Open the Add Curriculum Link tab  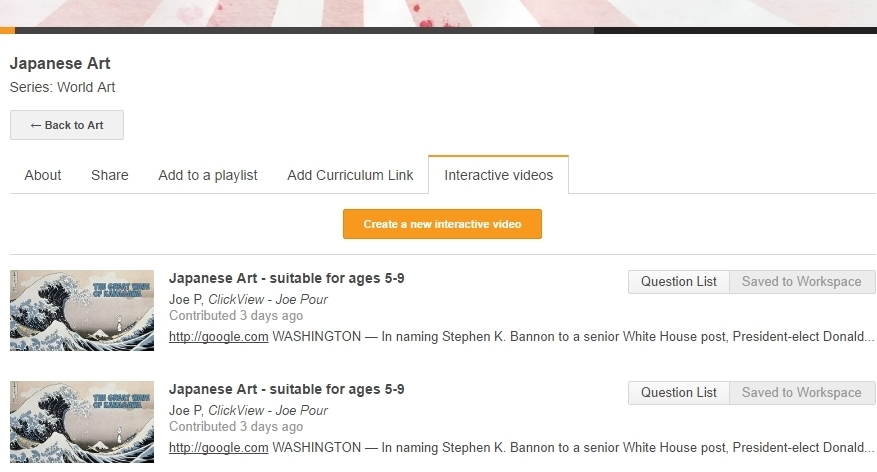coord(350,175)
